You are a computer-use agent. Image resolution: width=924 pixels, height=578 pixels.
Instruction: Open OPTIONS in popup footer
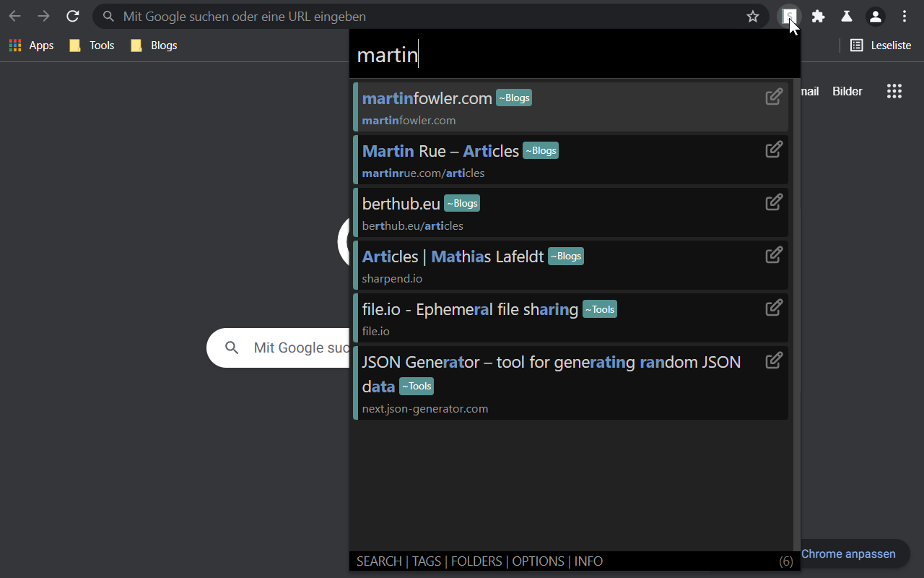[x=538, y=561]
